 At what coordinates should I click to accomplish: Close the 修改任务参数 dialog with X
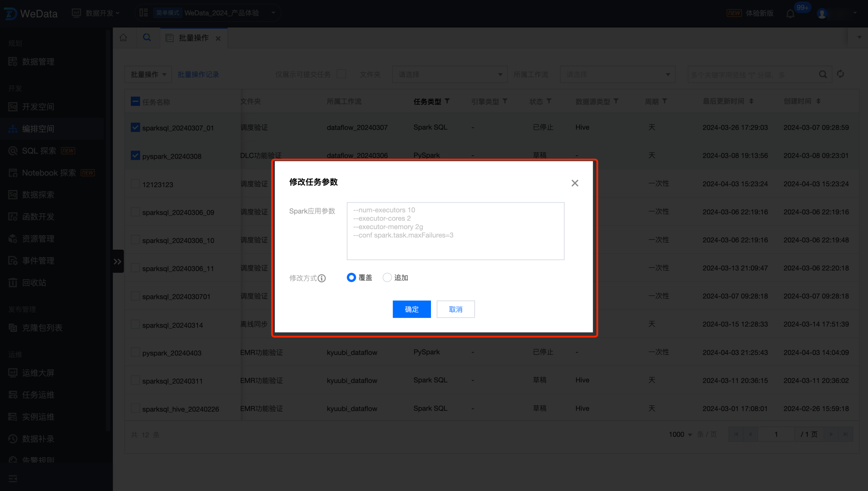[x=575, y=183]
